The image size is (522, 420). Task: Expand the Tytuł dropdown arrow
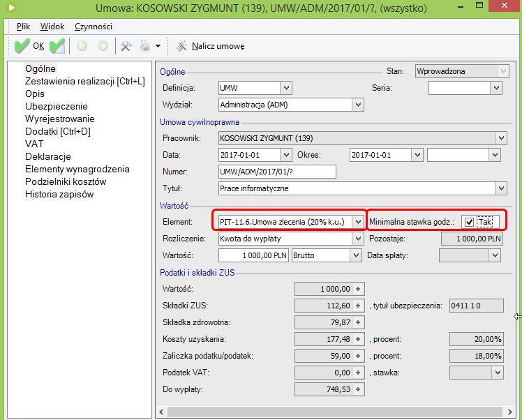coord(501,188)
